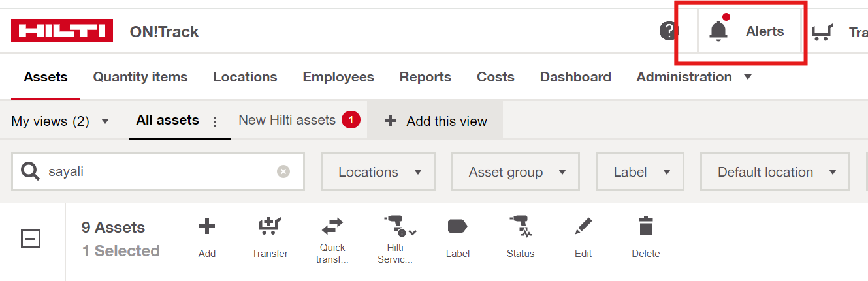Expand the Asset group filter dropdown

515,172
